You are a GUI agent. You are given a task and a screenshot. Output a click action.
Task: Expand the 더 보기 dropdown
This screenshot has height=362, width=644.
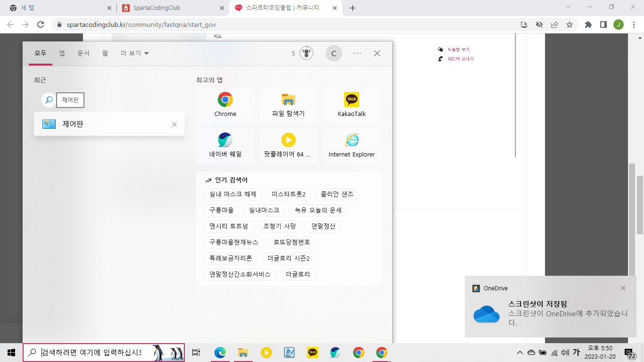(x=135, y=53)
